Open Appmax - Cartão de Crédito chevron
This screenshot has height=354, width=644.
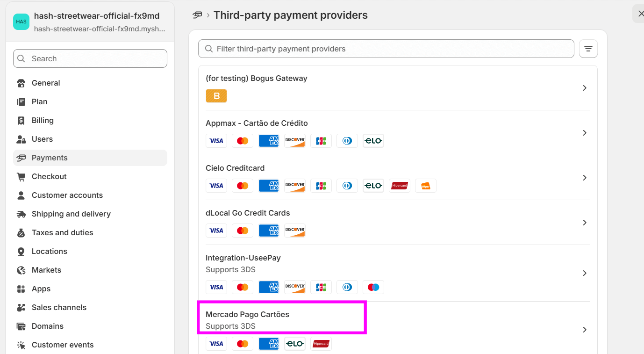pyautogui.click(x=585, y=133)
